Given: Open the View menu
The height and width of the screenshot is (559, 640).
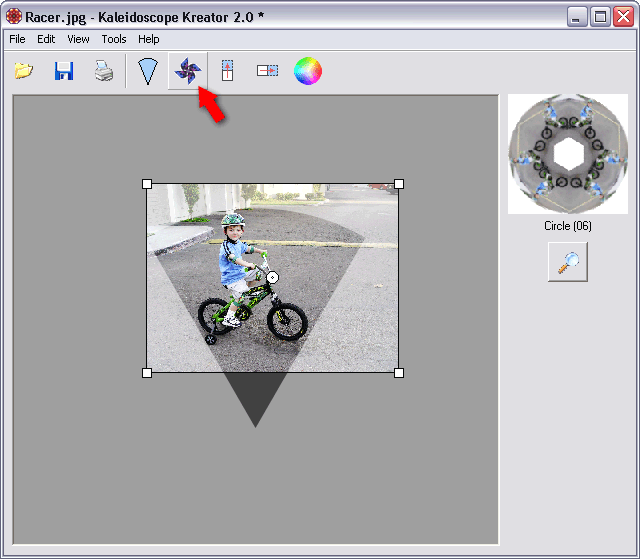Looking at the screenshot, I should click(78, 39).
